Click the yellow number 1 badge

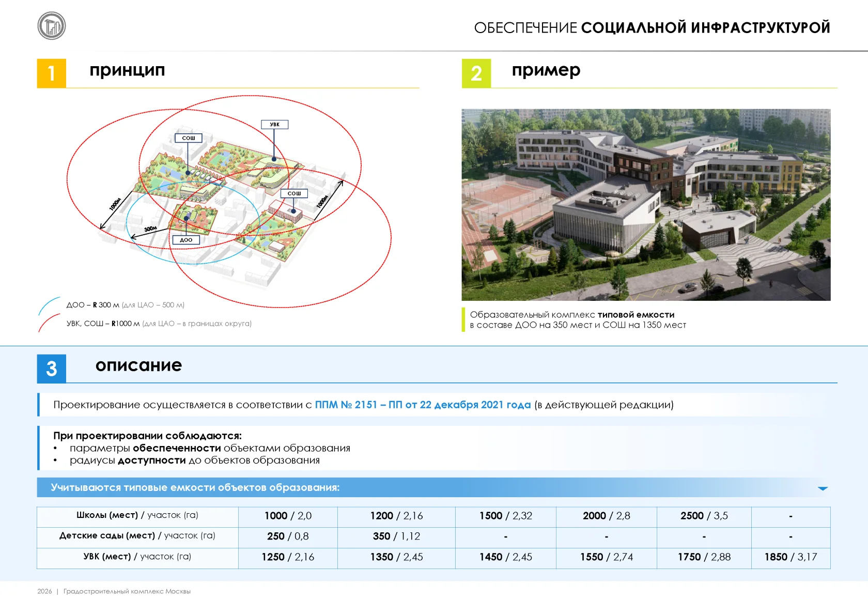52,73
